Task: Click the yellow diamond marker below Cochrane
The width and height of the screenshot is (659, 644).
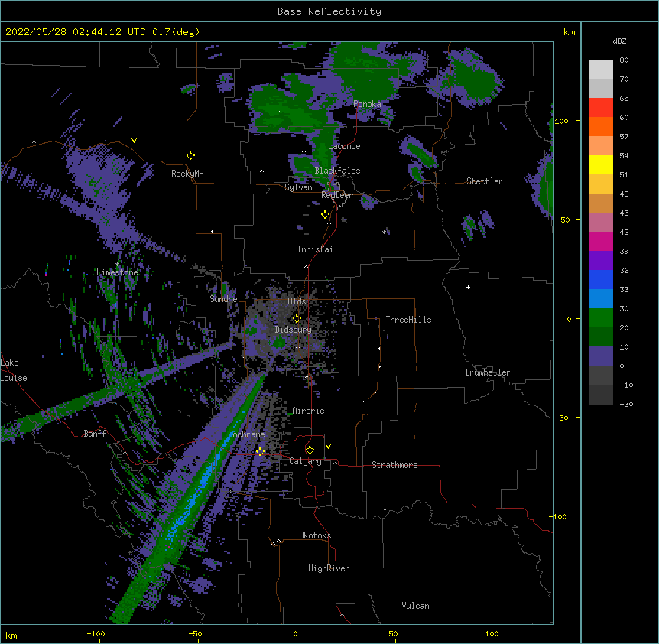Action: click(x=260, y=452)
